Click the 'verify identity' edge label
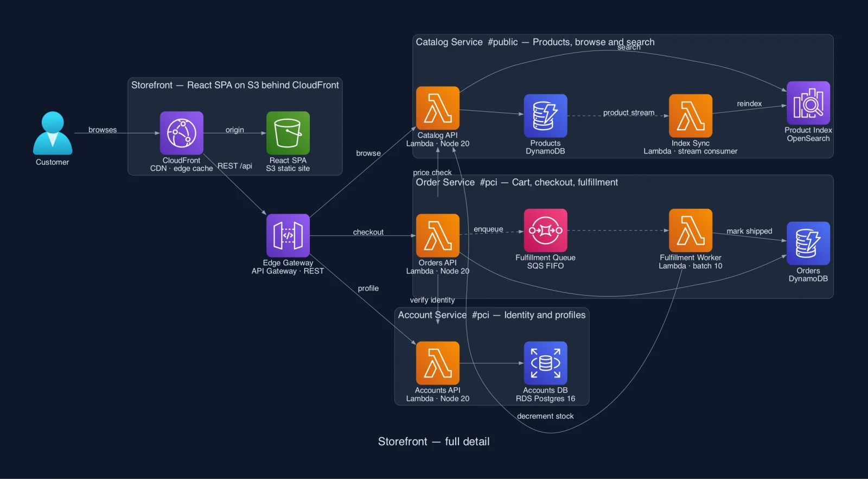 (x=432, y=300)
